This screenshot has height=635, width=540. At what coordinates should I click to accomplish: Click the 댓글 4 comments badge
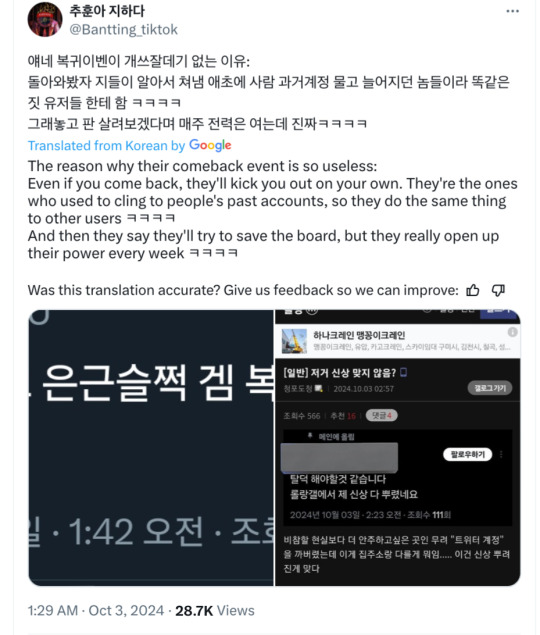[x=382, y=416]
